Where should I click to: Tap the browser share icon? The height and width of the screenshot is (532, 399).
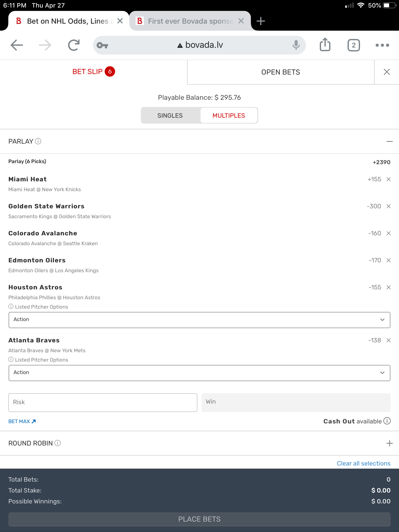click(325, 45)
